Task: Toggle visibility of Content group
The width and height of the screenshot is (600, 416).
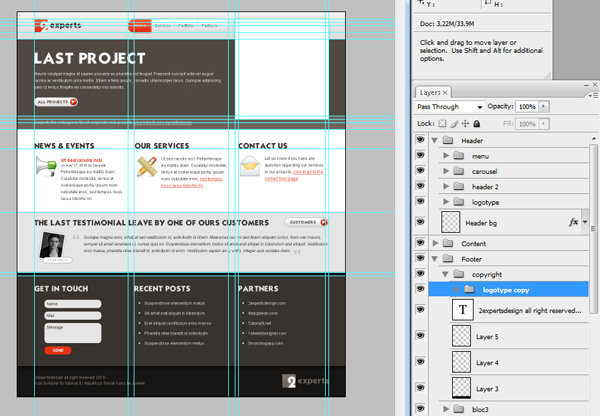Action: point(421,243)
